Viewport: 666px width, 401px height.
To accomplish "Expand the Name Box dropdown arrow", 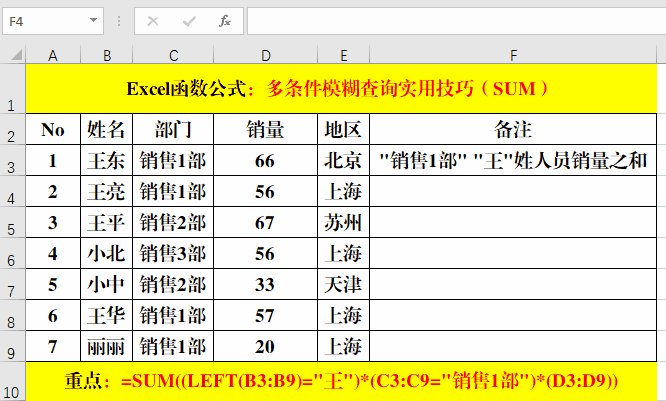I will (93, 20).
